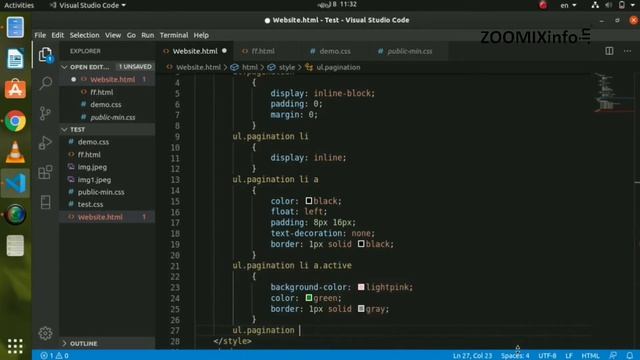Open the clock and calendar in top bar
The image size is (640, 360).
pyautogui.click(x=337, y=5)
